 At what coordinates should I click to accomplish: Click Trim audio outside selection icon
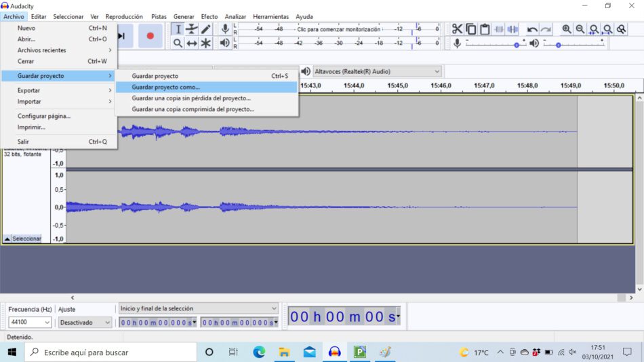click(499, 29)
